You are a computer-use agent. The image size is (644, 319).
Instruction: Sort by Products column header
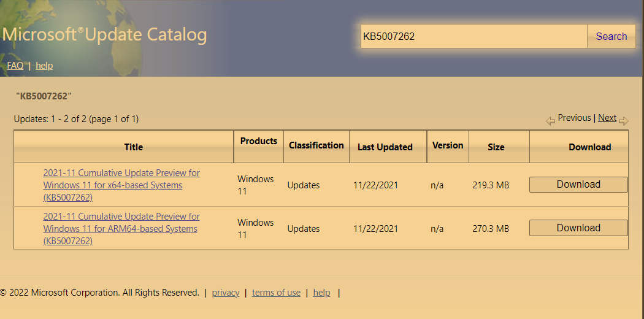point(259,141)
